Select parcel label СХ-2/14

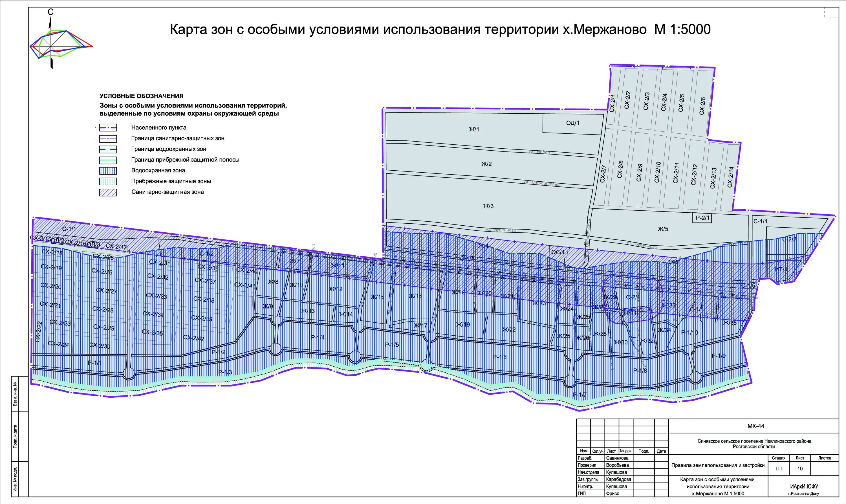pos(731,177)
